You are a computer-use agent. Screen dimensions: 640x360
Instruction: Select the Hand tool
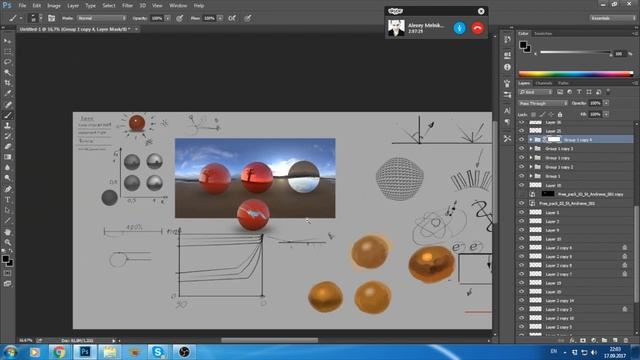[x=7, y=232]
